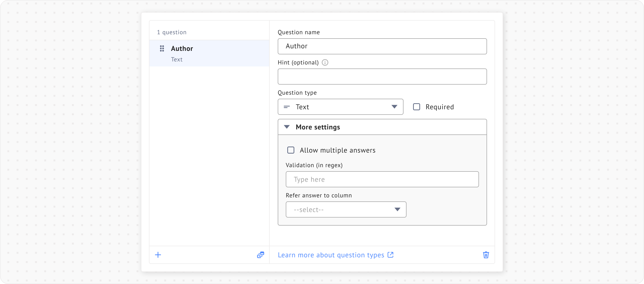Click the trash icon to delete the question
Screen dimensions: 644x284
[x=486, y=255]
